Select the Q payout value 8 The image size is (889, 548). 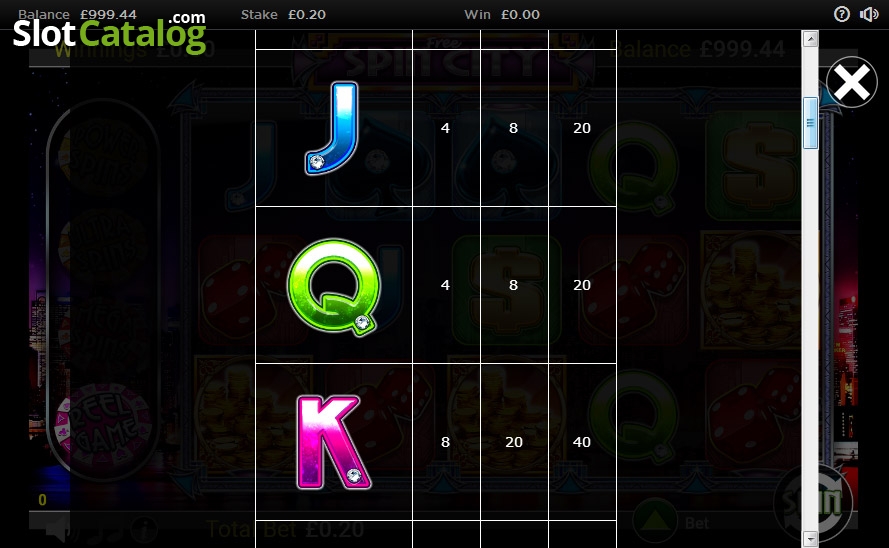513,285
